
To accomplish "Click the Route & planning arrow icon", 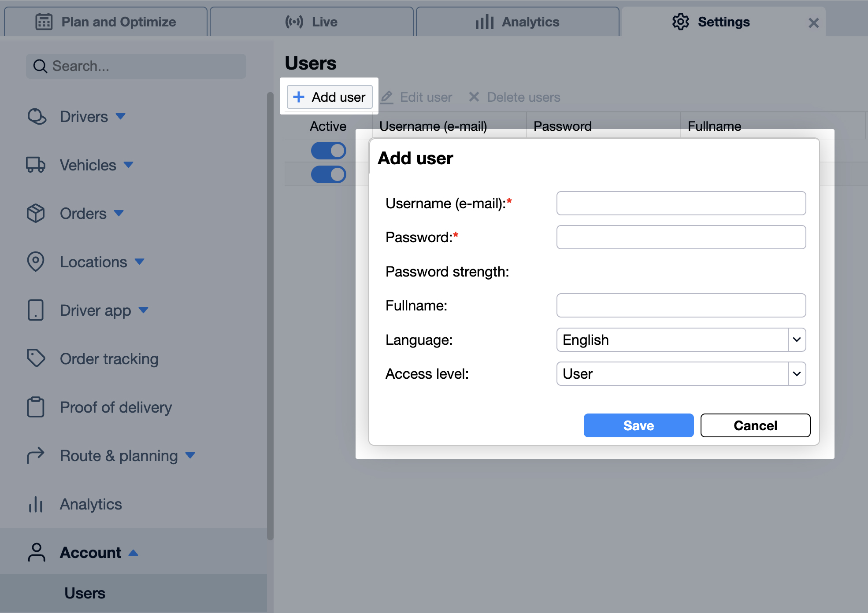I will pos(36,455).
